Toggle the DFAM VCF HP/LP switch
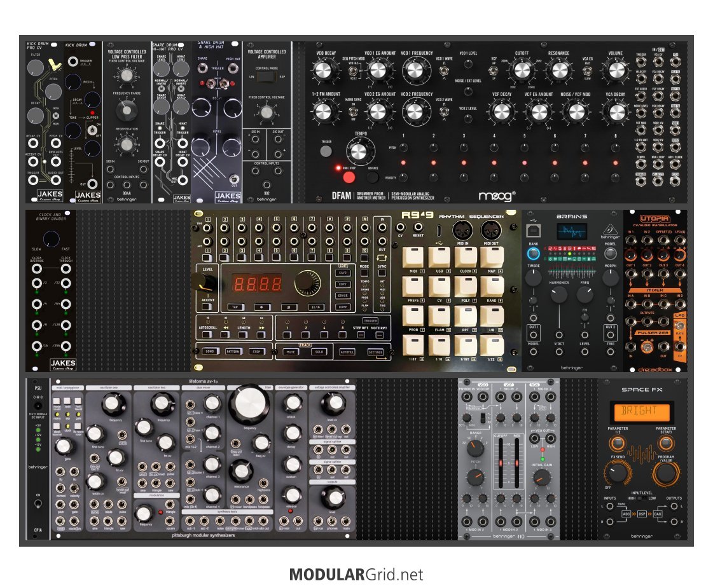The width and height of the screenshot is (713, 588). (x=493, y=71)
